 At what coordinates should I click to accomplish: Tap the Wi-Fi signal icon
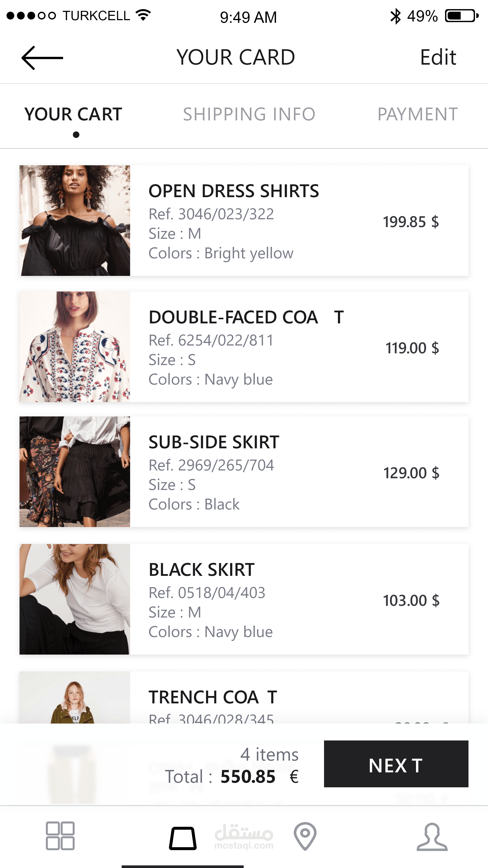(143, 15)
